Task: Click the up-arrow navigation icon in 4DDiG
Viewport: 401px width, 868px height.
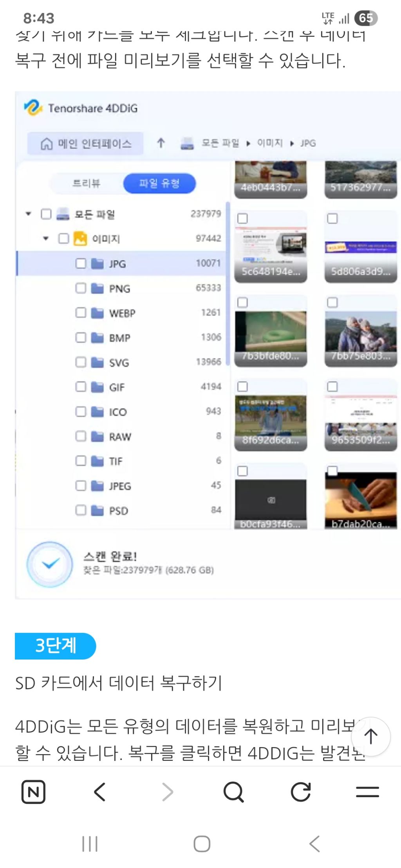Action: (x=161, y=143)
